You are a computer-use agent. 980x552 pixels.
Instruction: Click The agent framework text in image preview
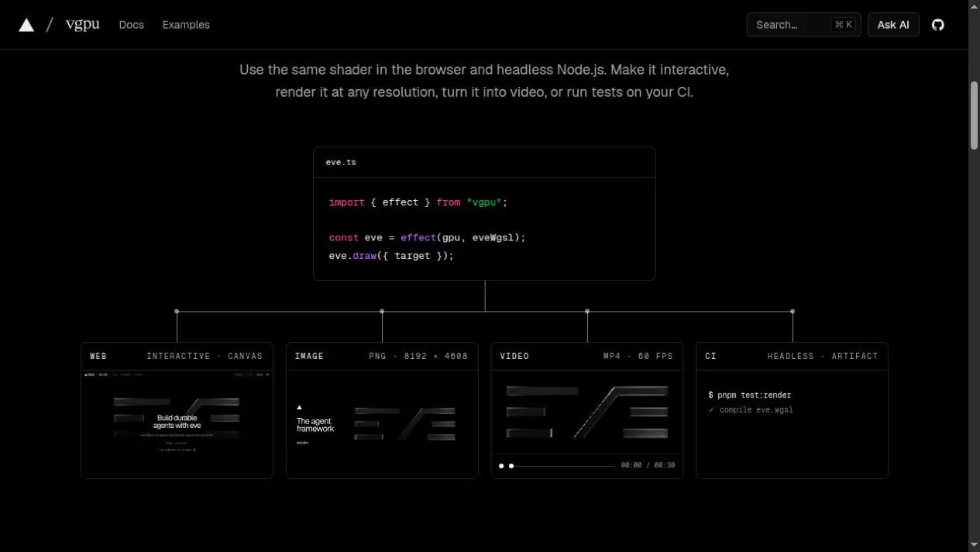pos(315,425)
